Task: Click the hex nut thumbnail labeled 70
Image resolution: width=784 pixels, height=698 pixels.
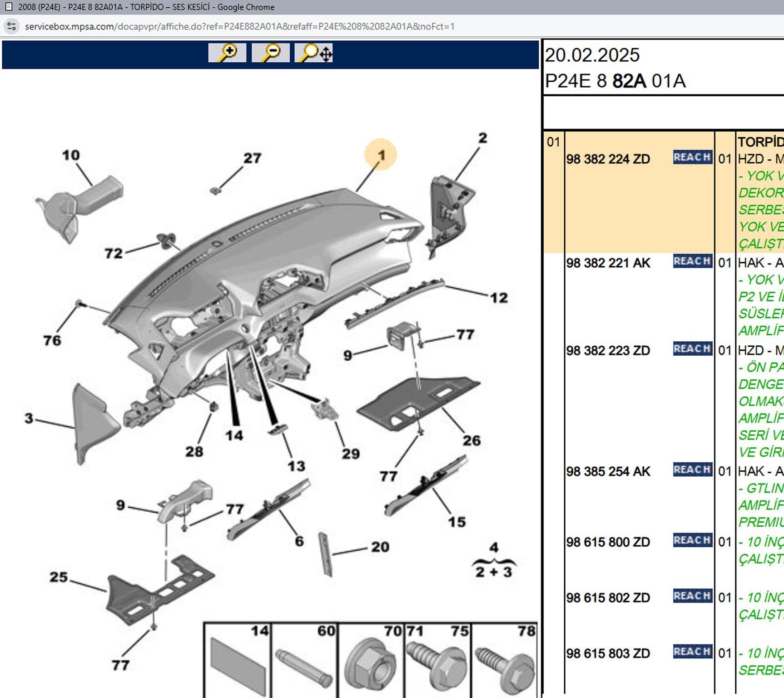Action: (x=371, y=661)
